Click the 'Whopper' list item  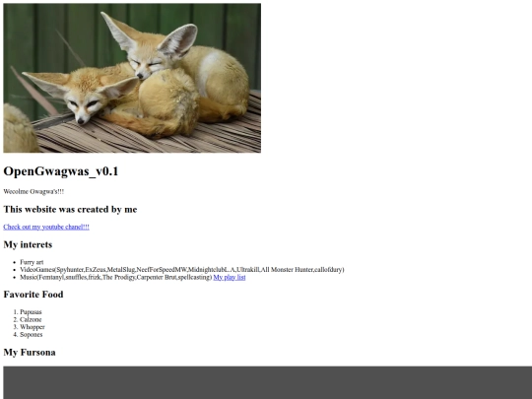pos(33,327)
